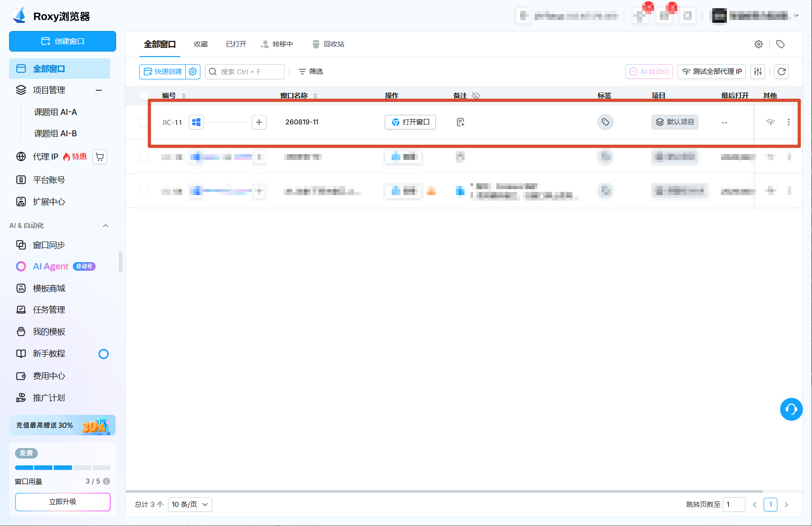Switch to the 收藏 tab
This screenshot has height=526, width=812.
tap(201, 44)
